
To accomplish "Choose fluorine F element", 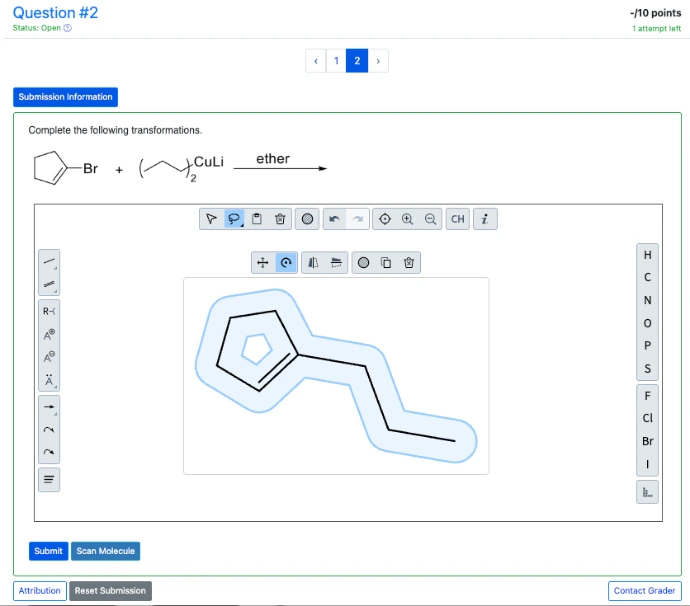I will tap(647, 396).
